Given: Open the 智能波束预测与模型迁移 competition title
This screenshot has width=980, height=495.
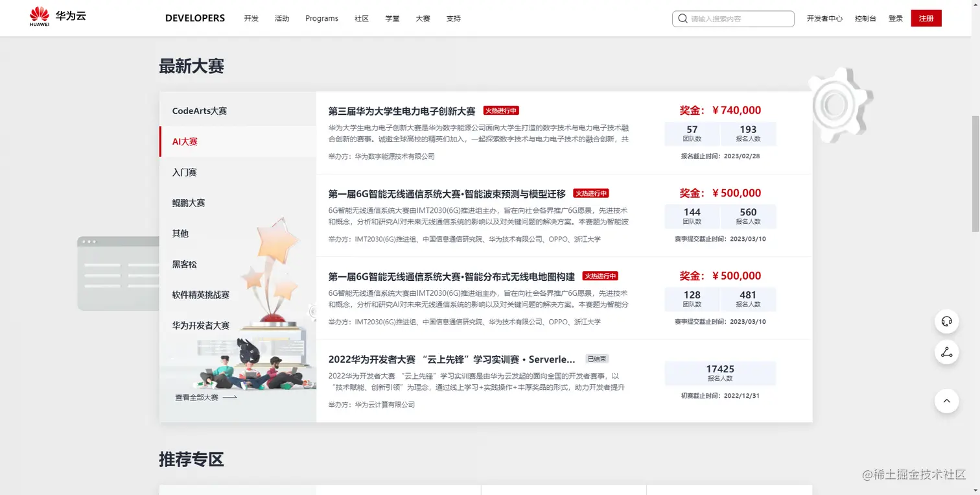Looking at the screenshot, I should coord(447,193).
